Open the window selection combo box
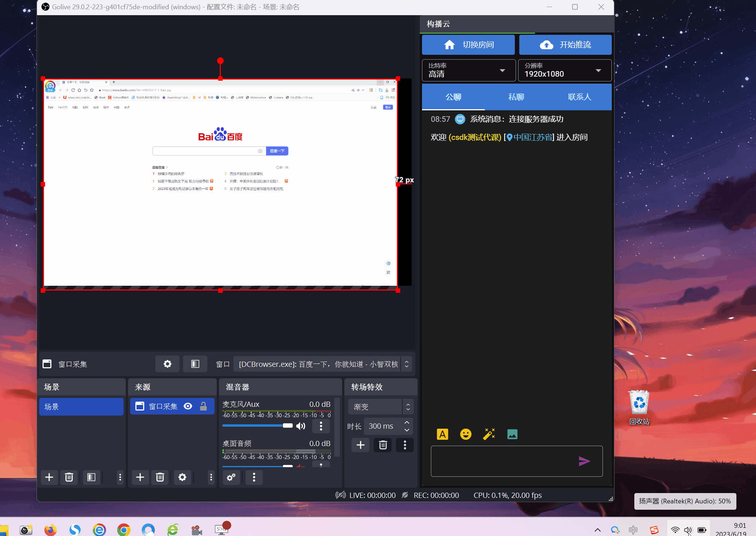The image size is (756, 536). tap(323, 364)
